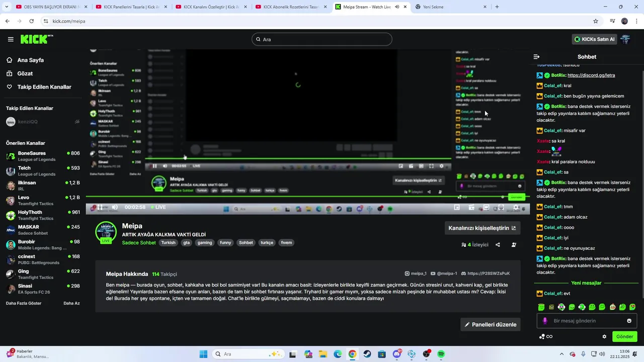
Task: Select the gaming tag
Action: click(205, 243)
